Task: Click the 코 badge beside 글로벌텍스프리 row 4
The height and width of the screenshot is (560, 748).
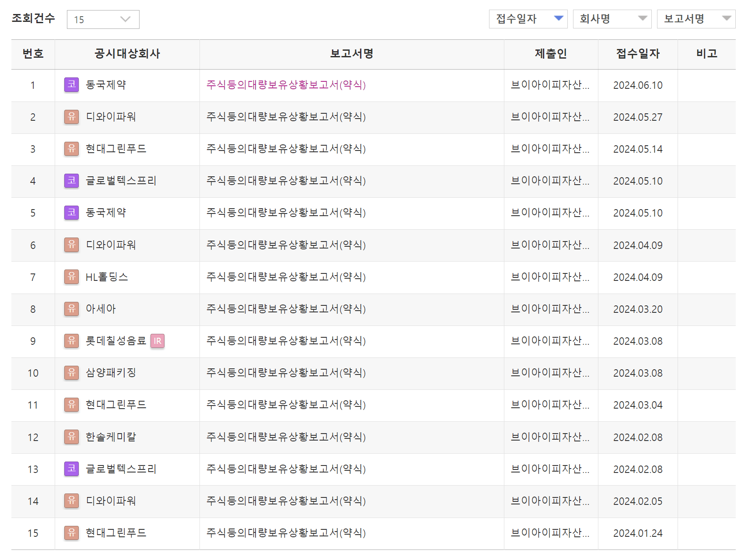Action: (x=71, y=181)
